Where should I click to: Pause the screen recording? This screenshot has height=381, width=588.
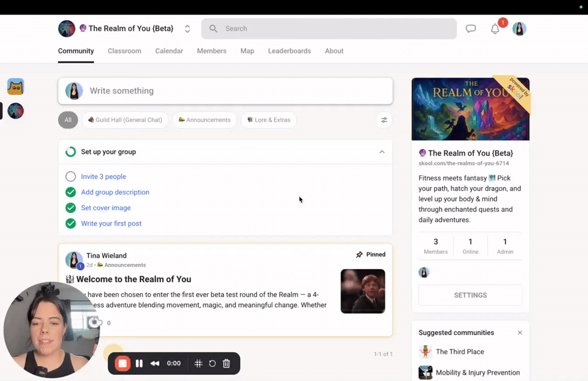139,363
